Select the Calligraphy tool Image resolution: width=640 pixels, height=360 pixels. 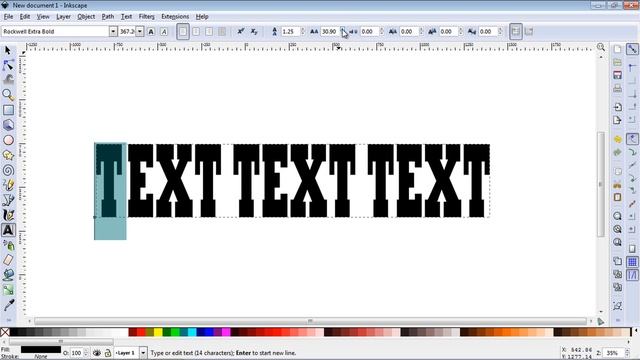point(8,215)
